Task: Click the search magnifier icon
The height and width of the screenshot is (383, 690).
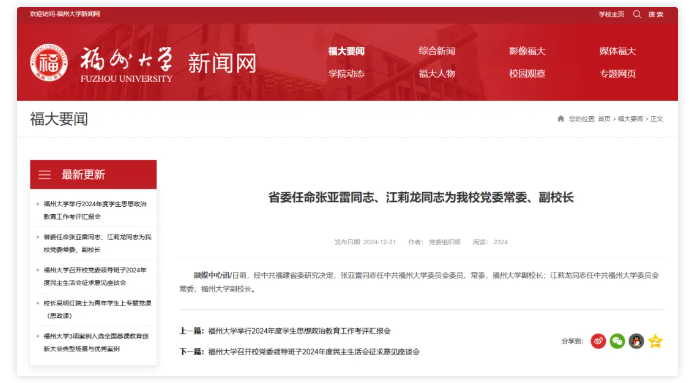Action: pyautogui.click(x=637, y=14)
